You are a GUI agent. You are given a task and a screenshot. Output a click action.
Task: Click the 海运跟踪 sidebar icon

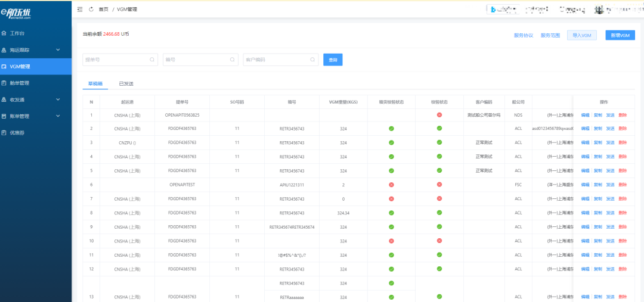click(4, 50)
